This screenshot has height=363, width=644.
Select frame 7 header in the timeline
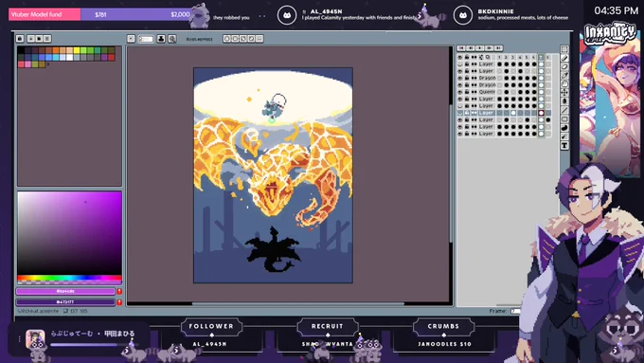pyautogui.click(x=542, y=58)
